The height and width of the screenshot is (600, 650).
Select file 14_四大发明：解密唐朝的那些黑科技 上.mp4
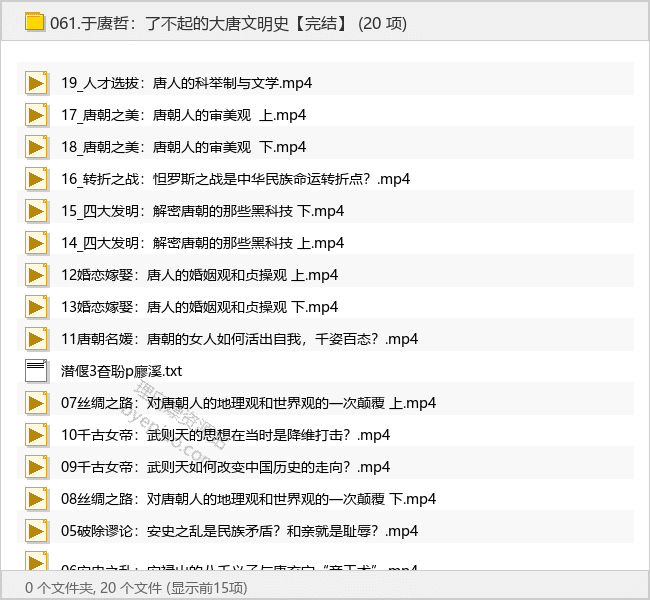tap(203, 243)
